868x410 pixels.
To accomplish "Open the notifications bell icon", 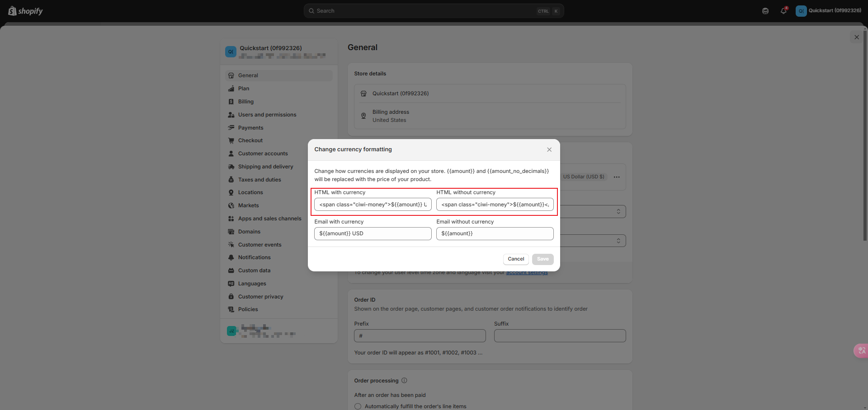I will 783,11.
